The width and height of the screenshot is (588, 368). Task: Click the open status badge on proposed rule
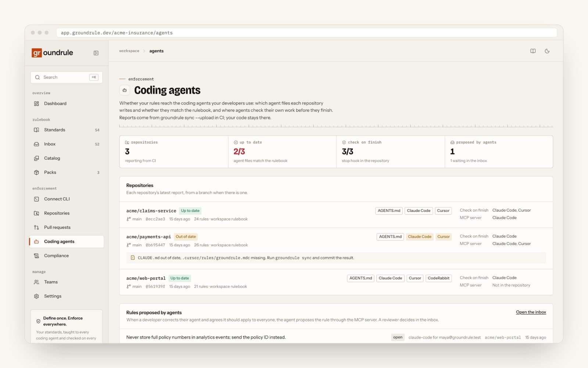[x=398, y=337]
